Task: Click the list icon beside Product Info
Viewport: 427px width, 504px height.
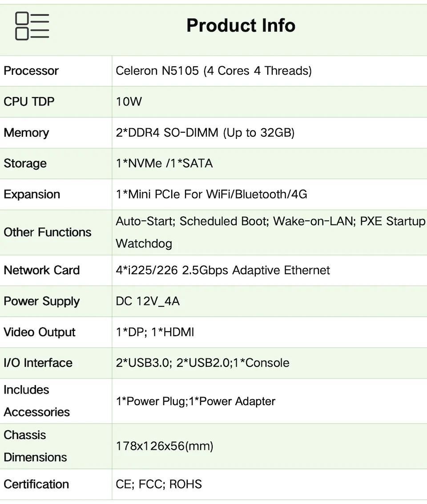Action: [x=32, y=26]
